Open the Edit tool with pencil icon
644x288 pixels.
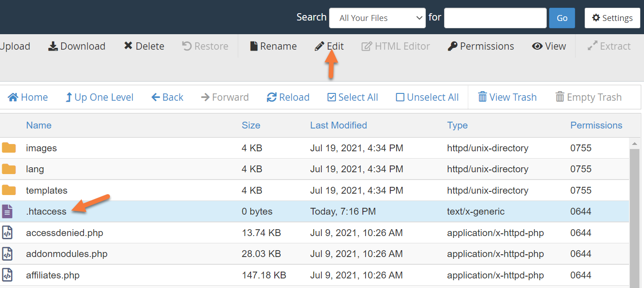click(319, 46)
